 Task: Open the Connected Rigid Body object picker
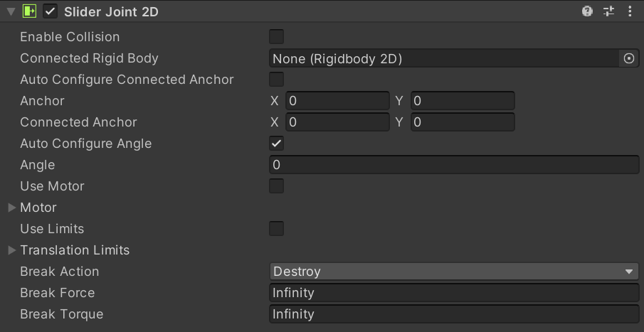(629, 58)
